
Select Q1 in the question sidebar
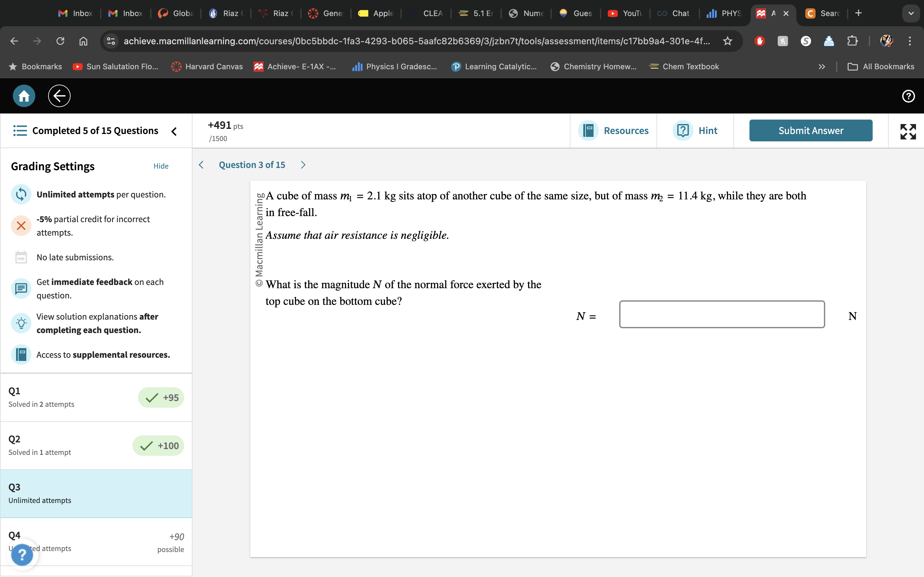[96, 397]
